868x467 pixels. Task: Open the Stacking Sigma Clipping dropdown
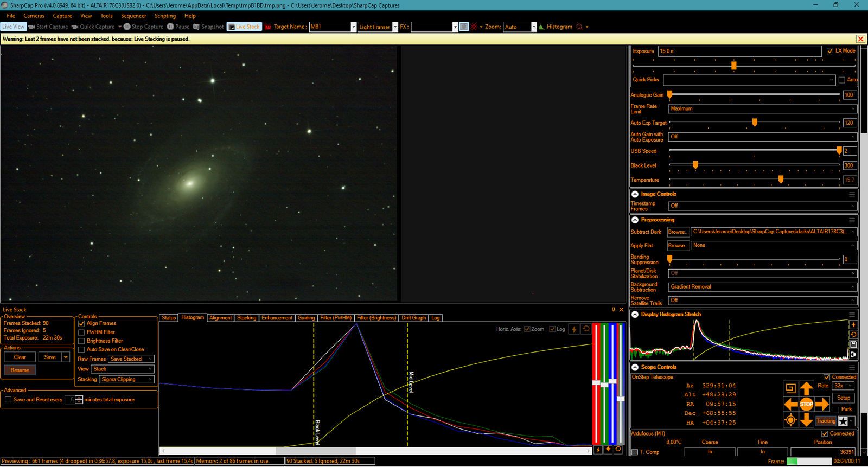click(x=126, y=380)
